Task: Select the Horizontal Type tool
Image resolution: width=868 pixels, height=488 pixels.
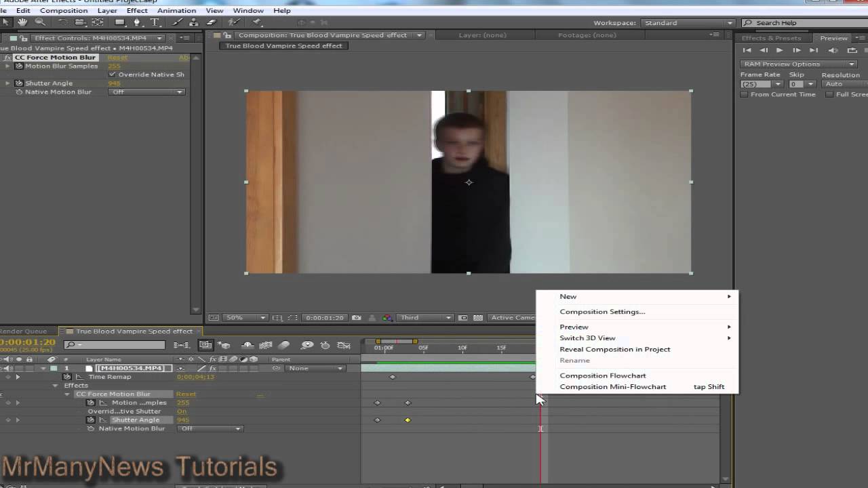Action: pyautogui.click(x=155, y=22)
